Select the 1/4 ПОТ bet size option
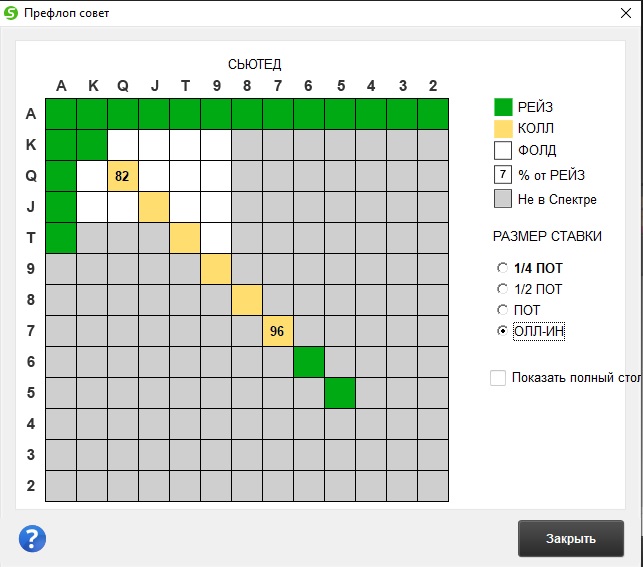The image size is (643, 567). pos(502,268)
